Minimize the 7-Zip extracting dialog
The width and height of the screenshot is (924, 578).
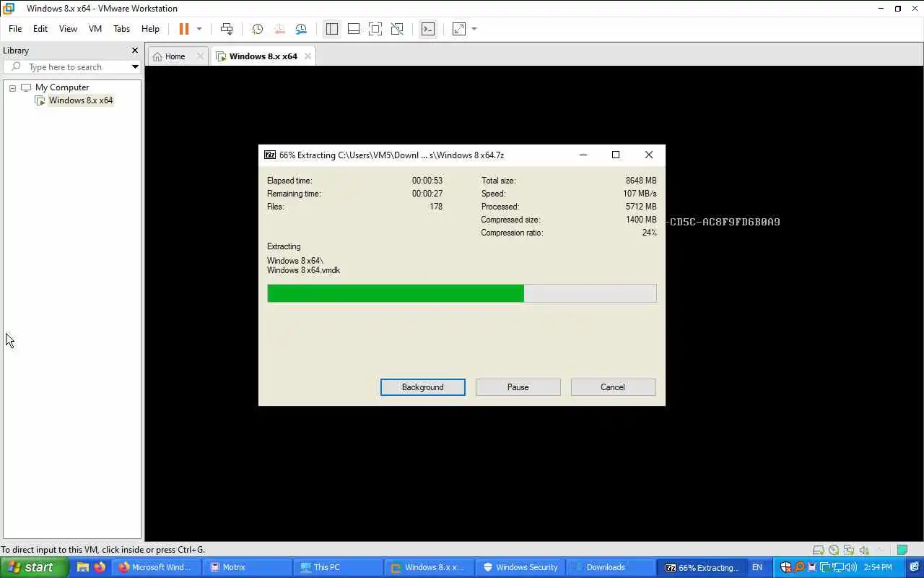tap(583, 155)
